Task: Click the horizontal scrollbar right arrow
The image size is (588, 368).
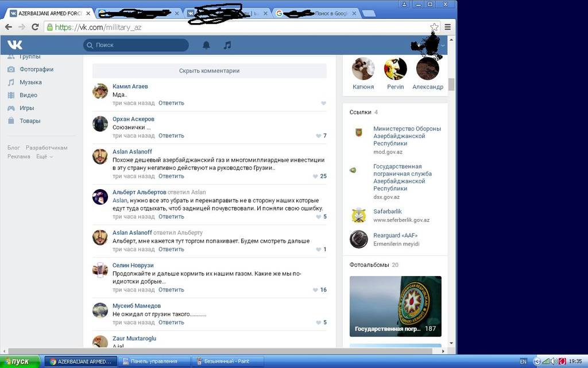Action: [x=443, y=351]
